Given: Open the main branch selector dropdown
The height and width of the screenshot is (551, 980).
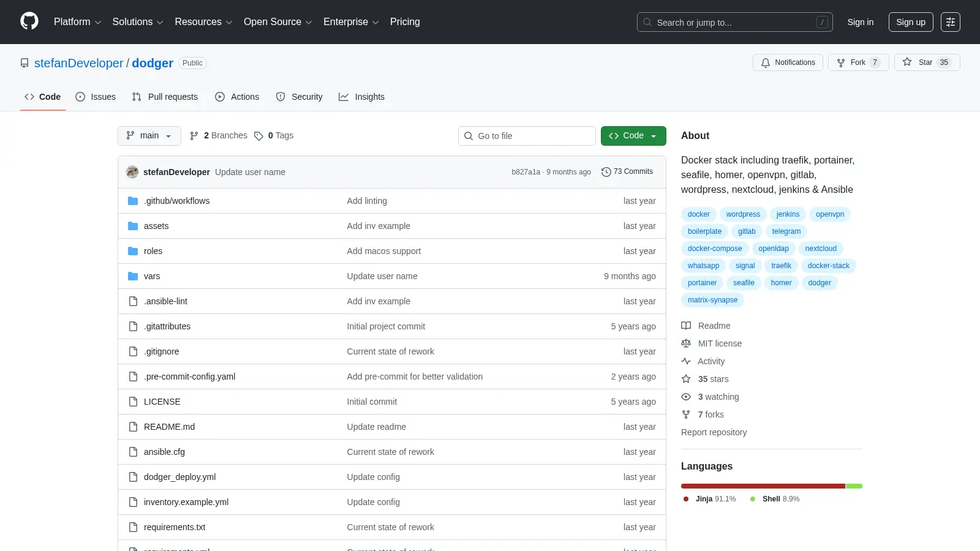Looking at the screenshot, I should tap(149, 136).
